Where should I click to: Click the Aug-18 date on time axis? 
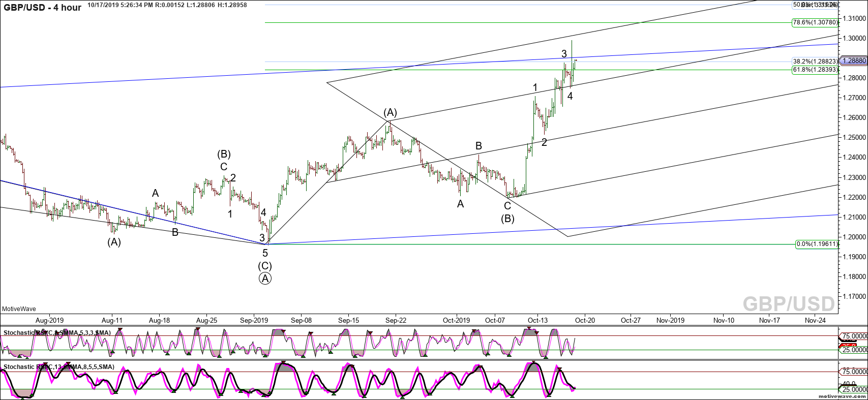[159, 320]
